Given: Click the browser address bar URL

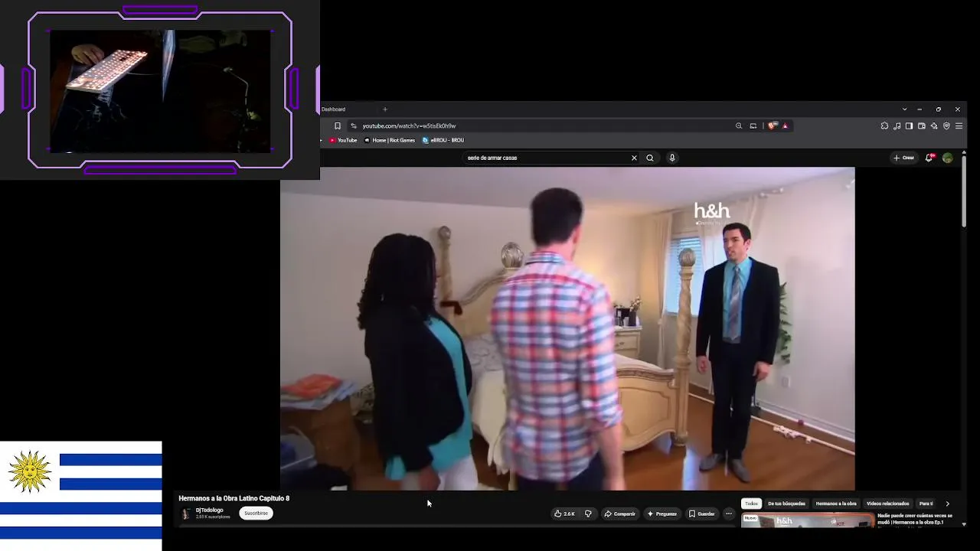Looking at the screenshot, I should (410, 126).
